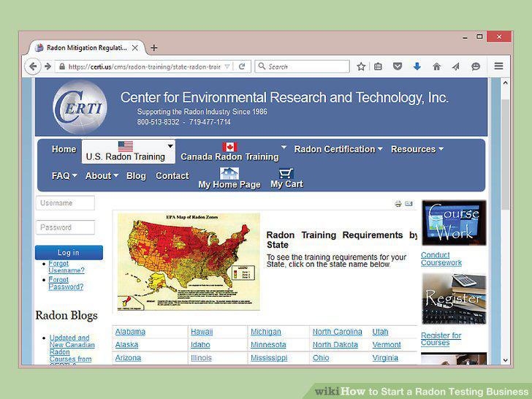The height and width of the screenshot is (399, 532).
Task: Click the Forgot Username link
Action: [x=66, y=267]
